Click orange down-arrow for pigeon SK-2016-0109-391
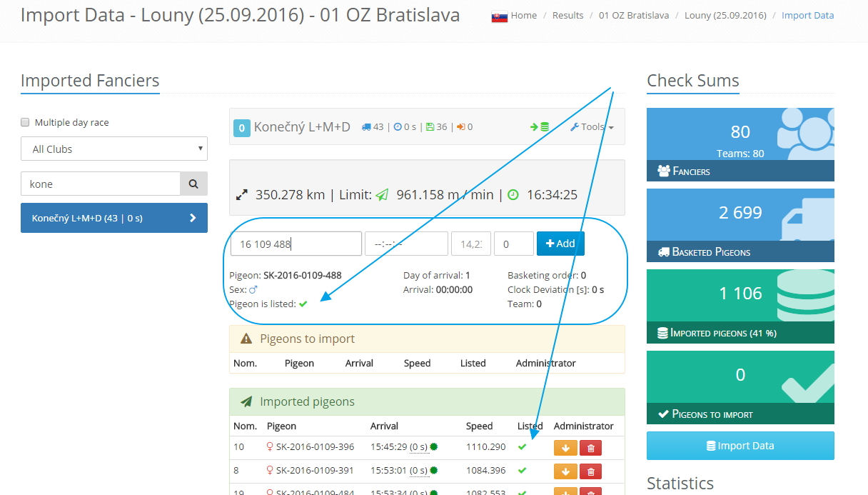The width and height of the screenshot is (868, 495). point(565,471)
